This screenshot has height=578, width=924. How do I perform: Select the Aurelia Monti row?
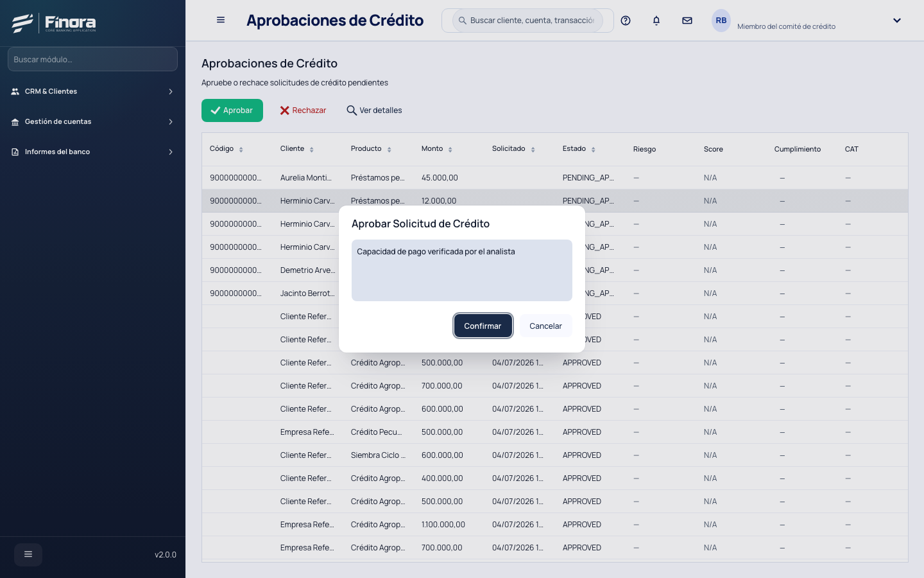click(x=555, y=178)
